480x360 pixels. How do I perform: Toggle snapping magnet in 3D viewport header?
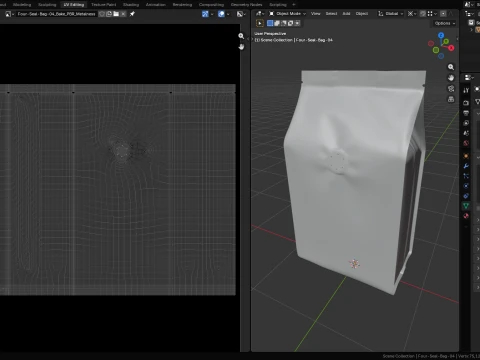tap(423, 14)
